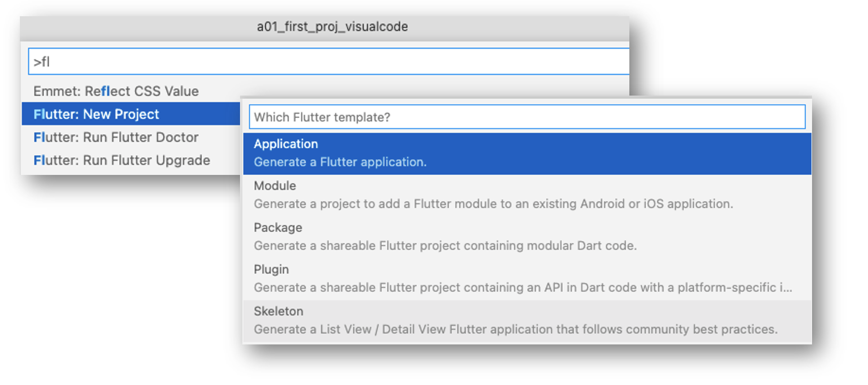
Task: Click description mentioning API in Dart code
Action: [523, 288]
